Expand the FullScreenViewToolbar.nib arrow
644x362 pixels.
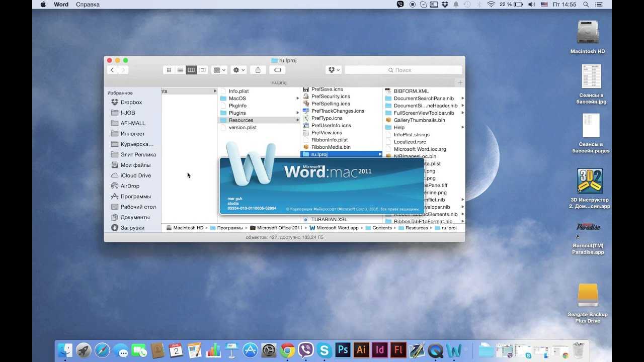(x=462, y=113)
